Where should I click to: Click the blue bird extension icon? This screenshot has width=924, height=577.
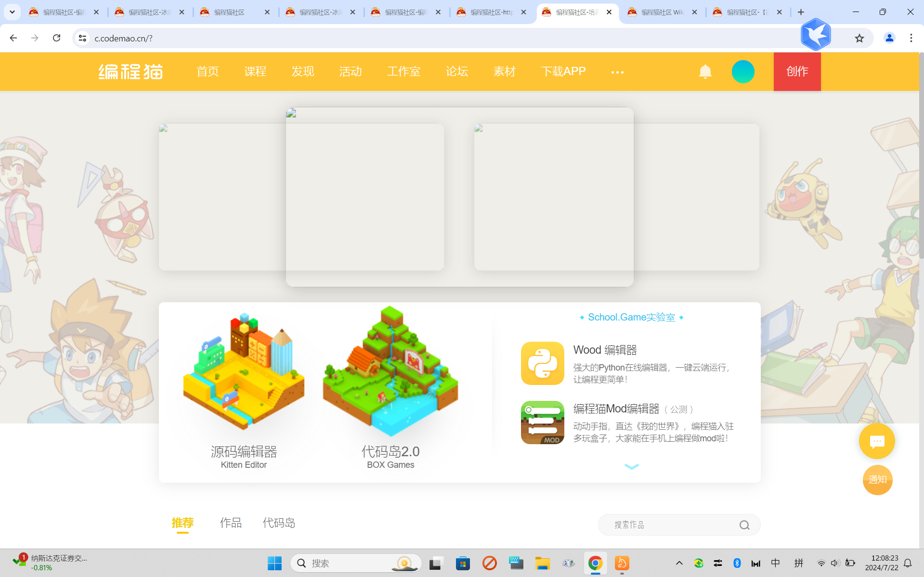[x=815, y=35]
